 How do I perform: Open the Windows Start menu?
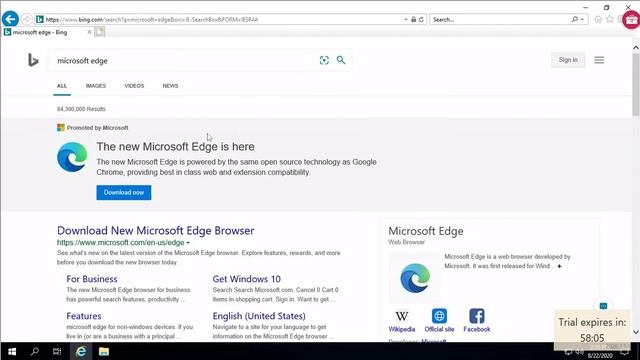coord(12,351)
